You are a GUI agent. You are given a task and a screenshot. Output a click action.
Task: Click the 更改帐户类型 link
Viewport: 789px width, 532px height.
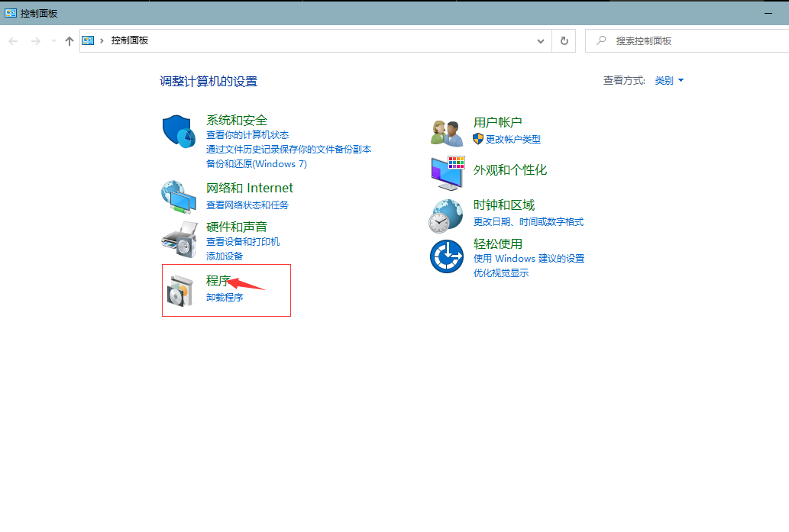point(513,139)
